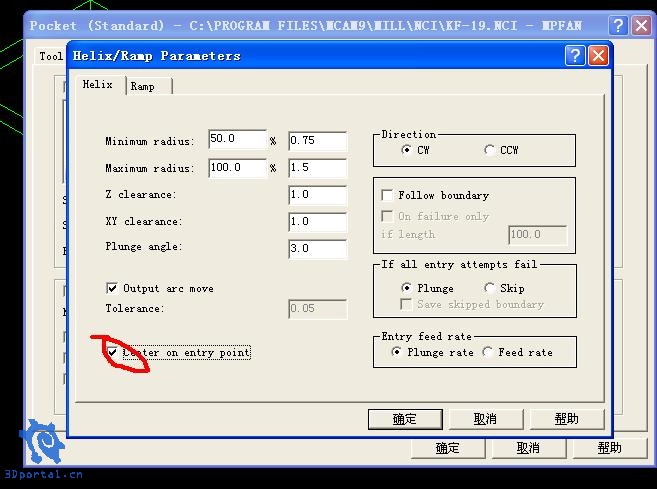Click the Minimum radius percent field

click(x=237, y=139)
